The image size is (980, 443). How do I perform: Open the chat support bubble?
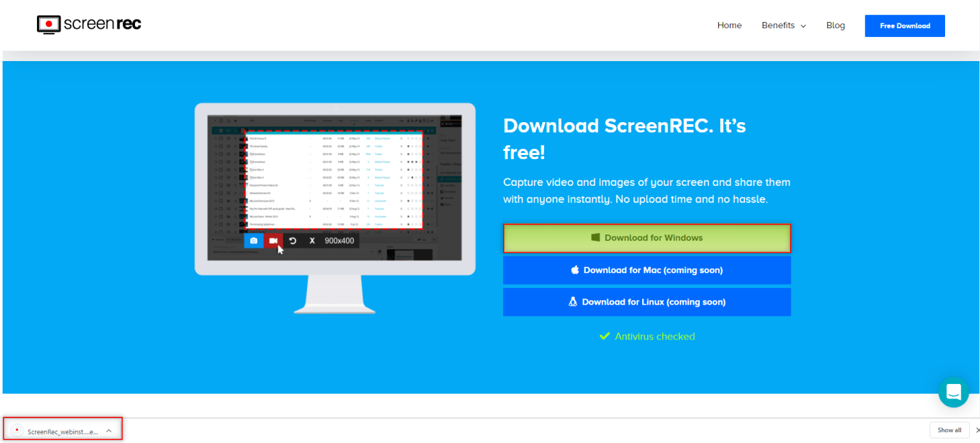953,392
